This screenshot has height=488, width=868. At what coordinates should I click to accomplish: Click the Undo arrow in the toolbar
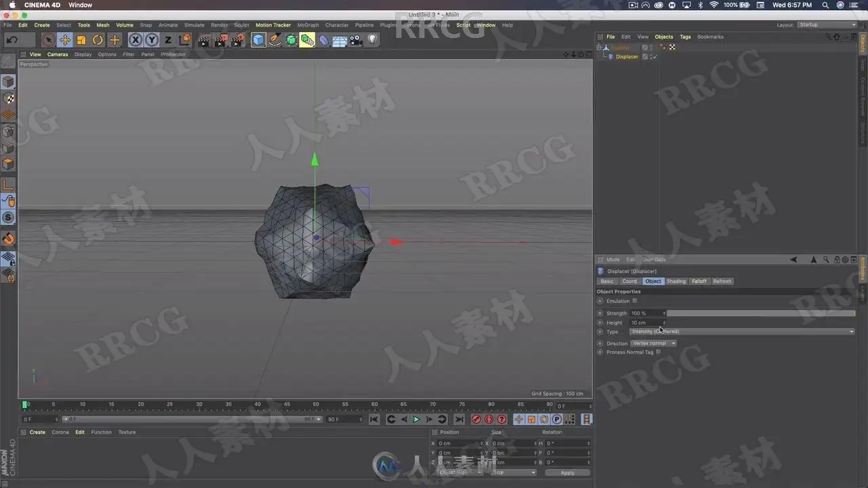click(12, 40)
